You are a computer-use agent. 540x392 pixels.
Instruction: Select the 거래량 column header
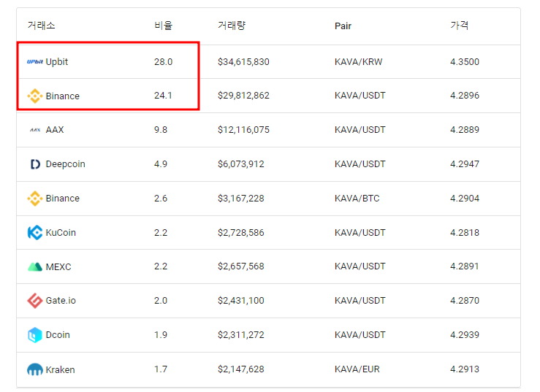tap(232, 26)
